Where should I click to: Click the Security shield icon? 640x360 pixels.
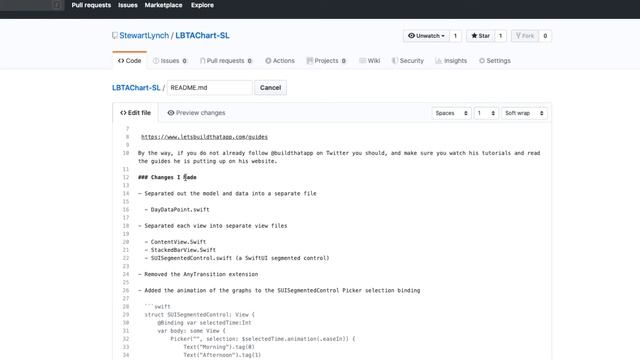tap(395, 61)
